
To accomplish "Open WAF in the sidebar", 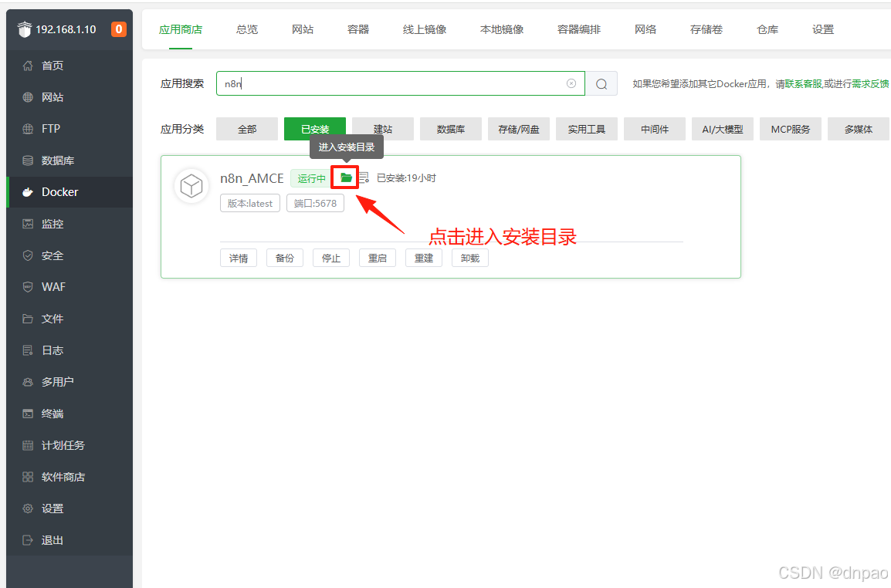I will (x=69, y=287).
